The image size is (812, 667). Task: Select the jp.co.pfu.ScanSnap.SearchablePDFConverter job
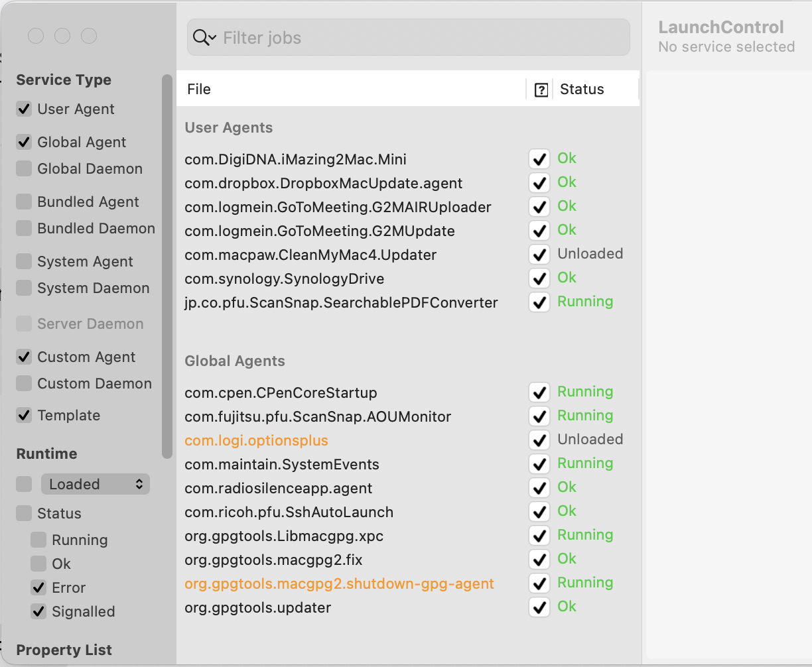coord(341,302)
